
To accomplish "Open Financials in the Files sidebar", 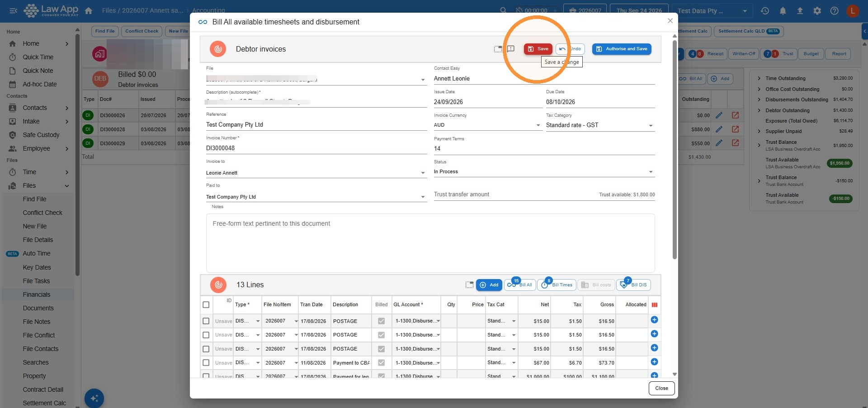I will [x=37, y=294].
